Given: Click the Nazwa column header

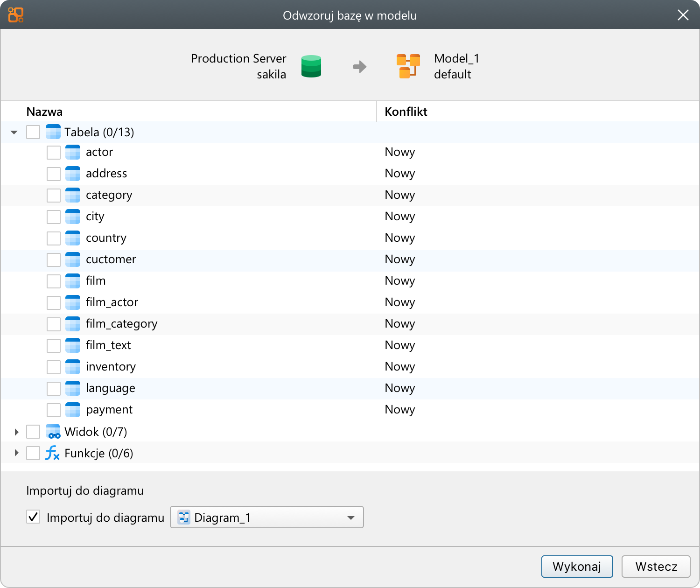Looking at the screenshot, I should pyautogui.click(x=44, y=112).
